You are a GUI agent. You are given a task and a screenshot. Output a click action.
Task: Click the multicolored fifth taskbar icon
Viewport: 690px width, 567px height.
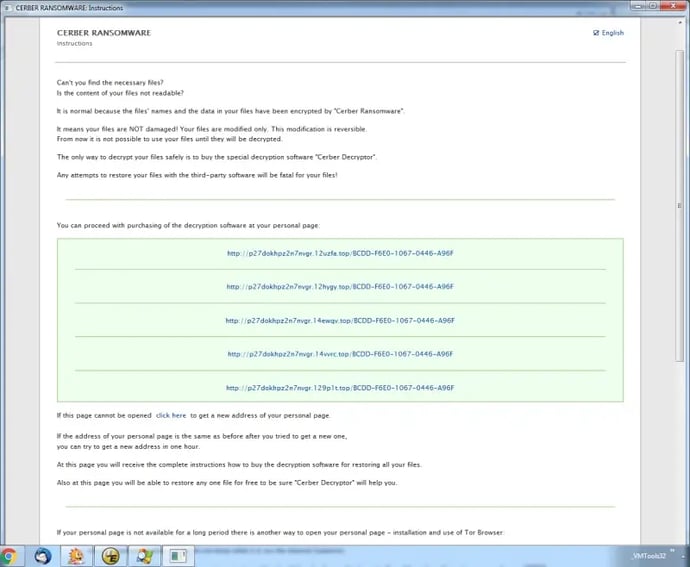pos(144,555)
